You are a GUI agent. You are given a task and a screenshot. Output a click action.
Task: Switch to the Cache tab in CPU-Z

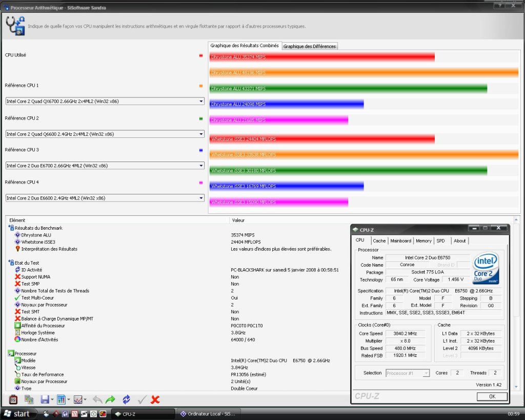click(x=379, y=241)
